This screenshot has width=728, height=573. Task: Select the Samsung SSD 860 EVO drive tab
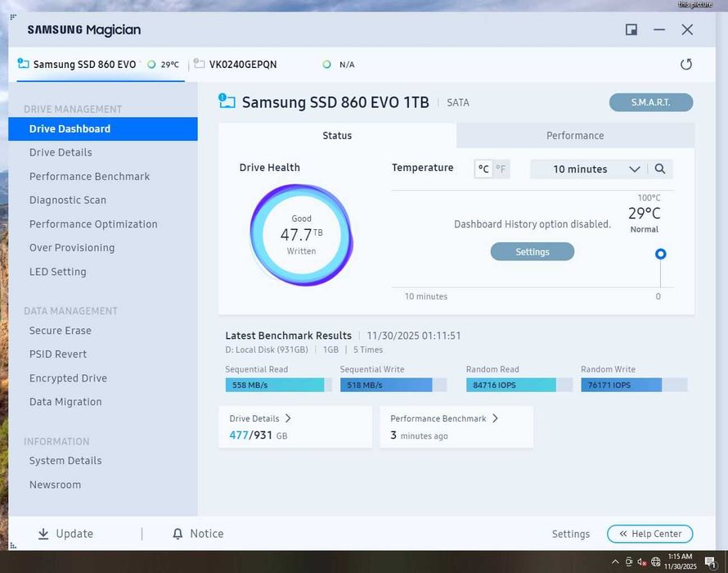101,64
